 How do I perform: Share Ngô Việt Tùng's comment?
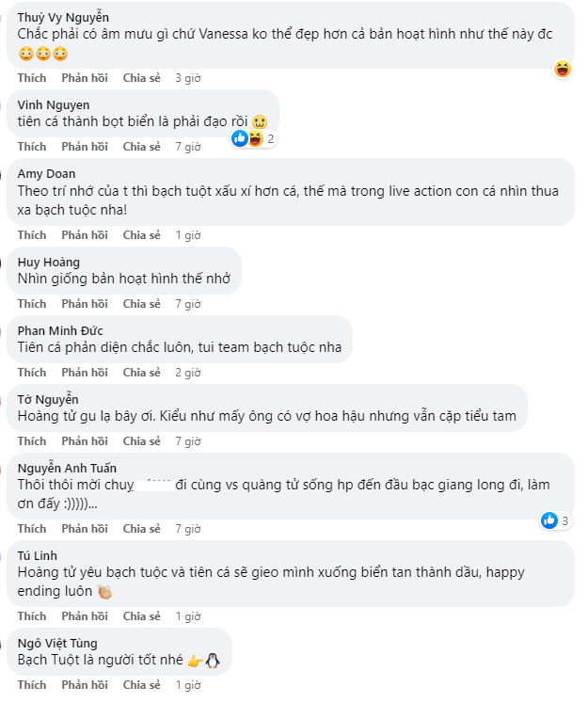tap(141, 685)
